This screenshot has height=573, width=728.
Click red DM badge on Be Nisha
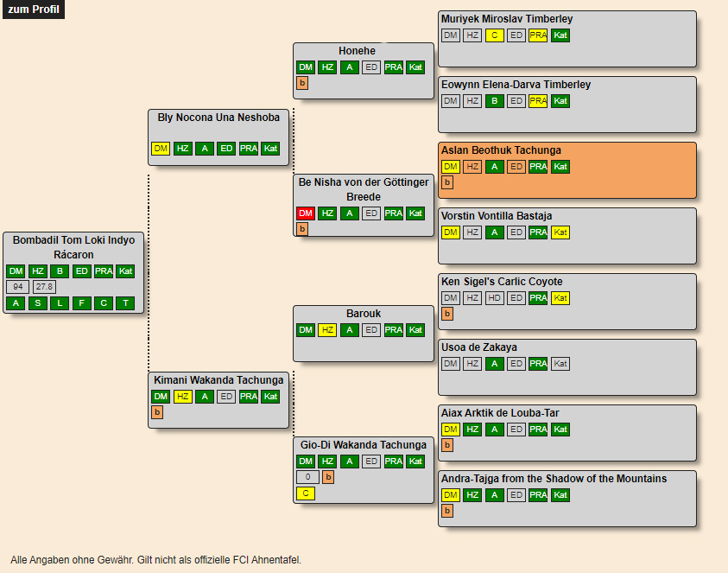click(x=306, y=213)
